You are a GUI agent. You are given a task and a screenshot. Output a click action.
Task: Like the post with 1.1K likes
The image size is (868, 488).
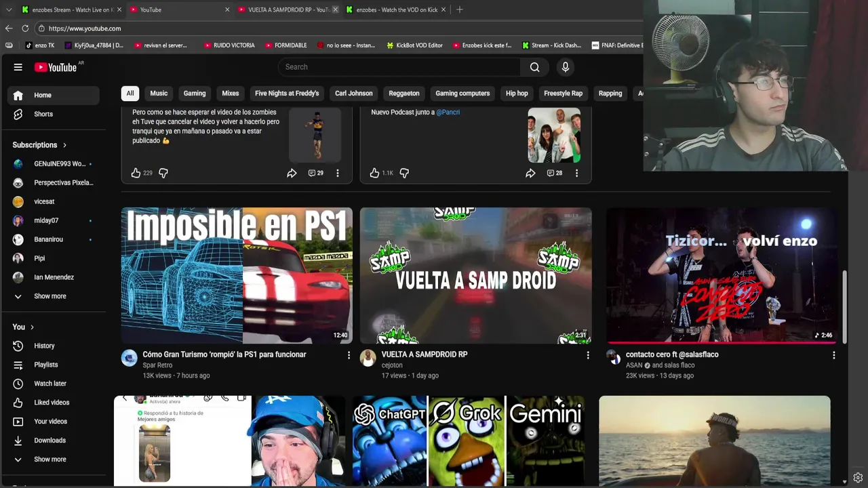tap(374, 173)
